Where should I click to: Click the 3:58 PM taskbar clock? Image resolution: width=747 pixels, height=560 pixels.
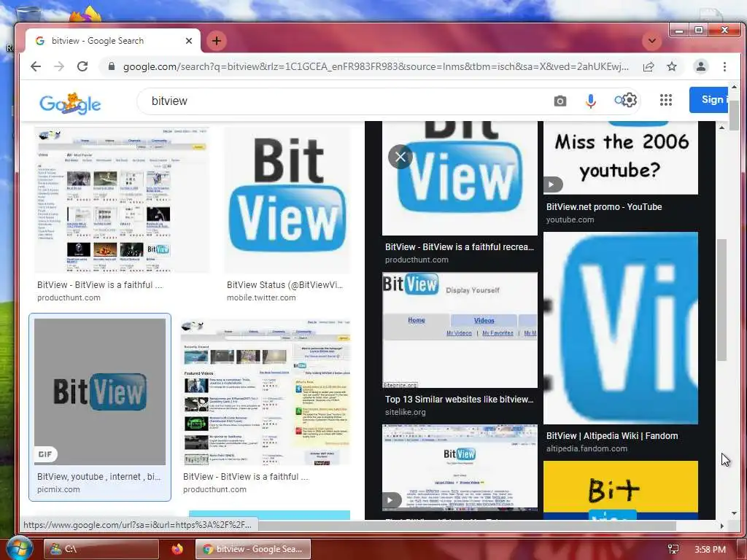(711, 550)
